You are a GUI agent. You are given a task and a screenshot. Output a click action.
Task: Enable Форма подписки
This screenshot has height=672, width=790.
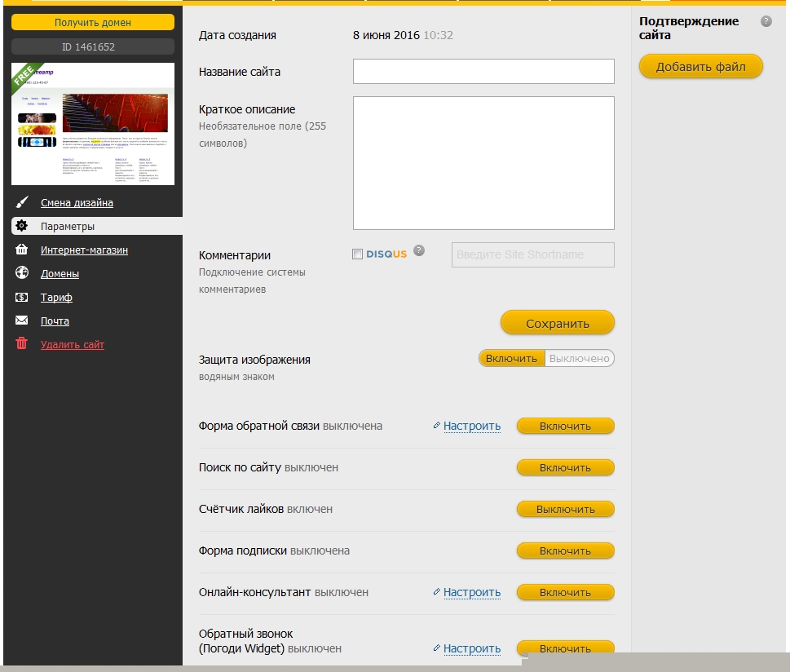(x=565, y=551)
